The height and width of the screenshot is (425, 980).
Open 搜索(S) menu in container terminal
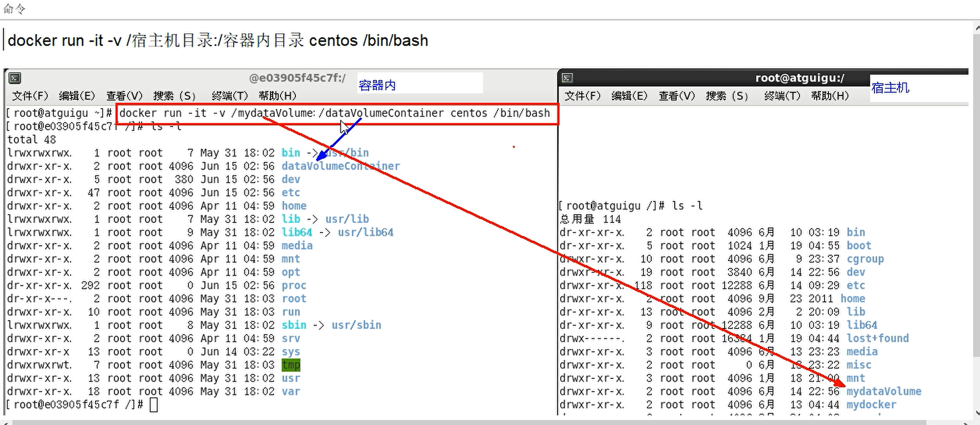tap(174, 96)
